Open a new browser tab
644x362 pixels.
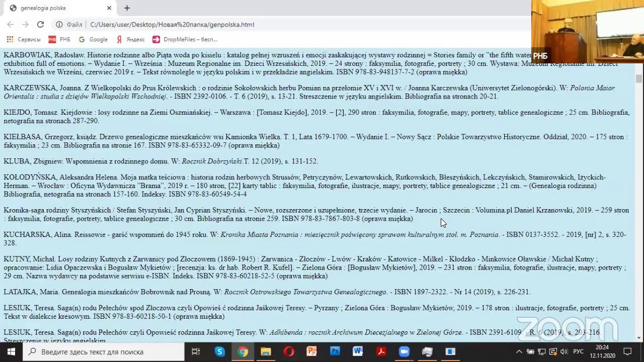[127, 8]
